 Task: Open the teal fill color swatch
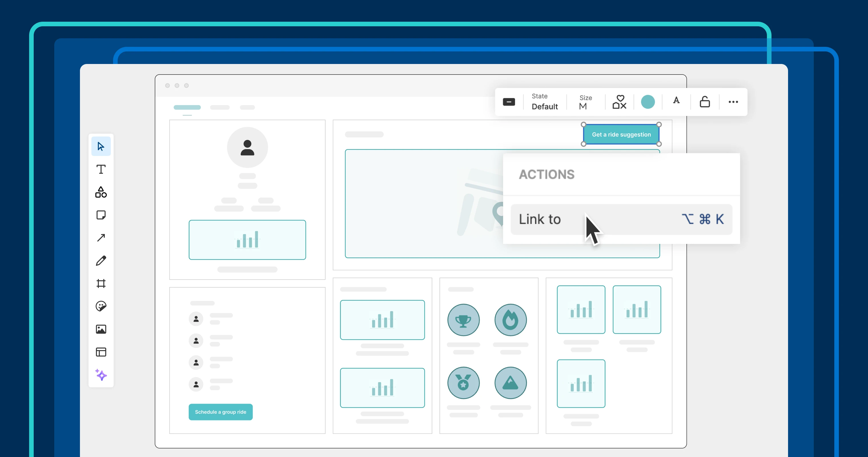tap(648, 102)
